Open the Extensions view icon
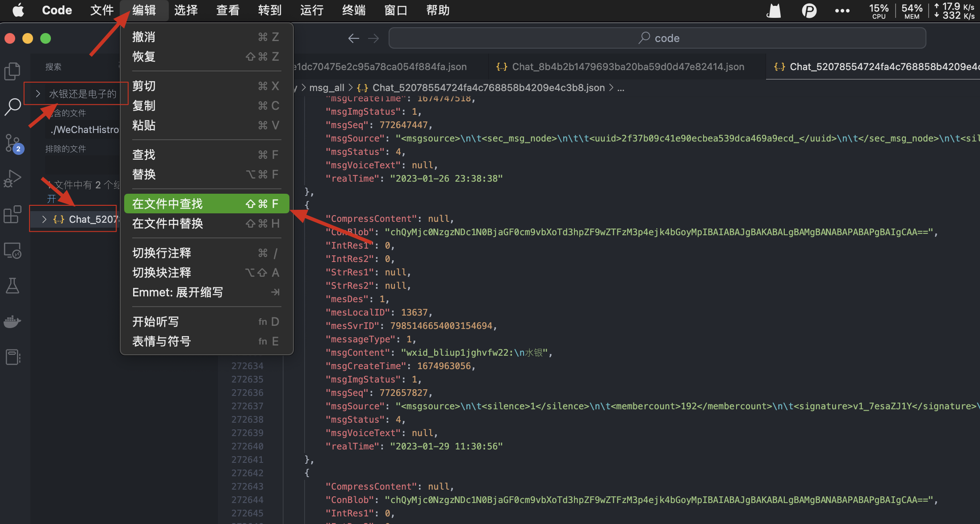Screen dimensions: 980x524 point(13,214)
